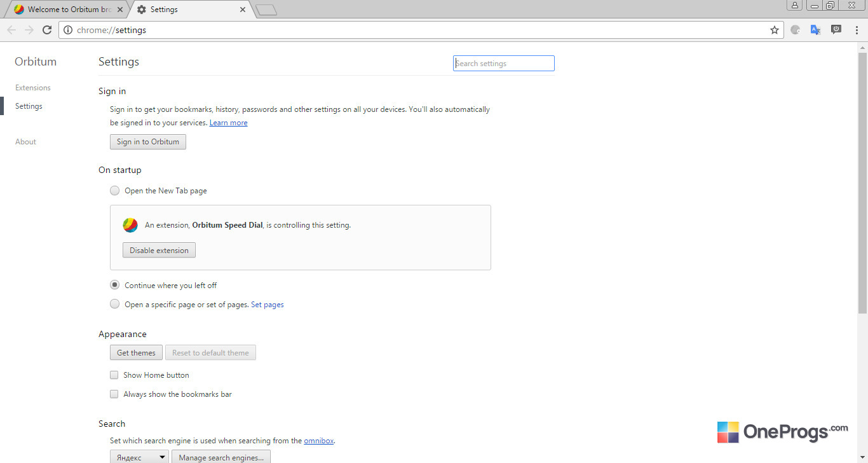Click the Orbitum heading in the sidebar
This screenshot has height=463, width=868.
pyautogui.click(x=36, y=62)
